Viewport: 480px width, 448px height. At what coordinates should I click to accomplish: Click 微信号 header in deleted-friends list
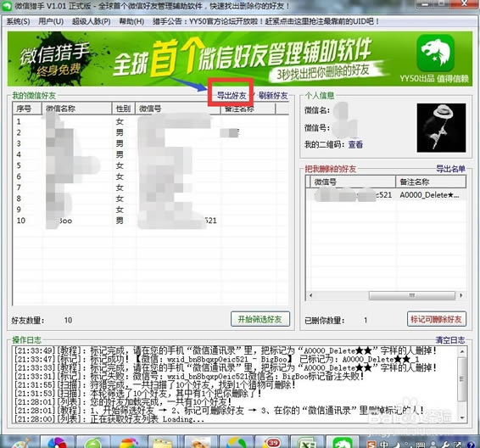[x=353, y=182]
